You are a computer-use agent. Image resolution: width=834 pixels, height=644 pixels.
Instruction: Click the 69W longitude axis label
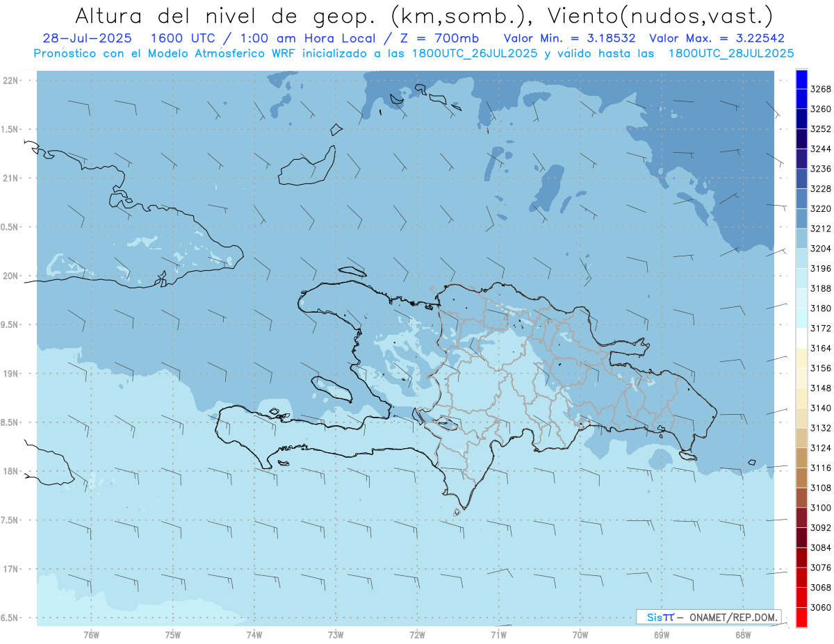[662, 634]
